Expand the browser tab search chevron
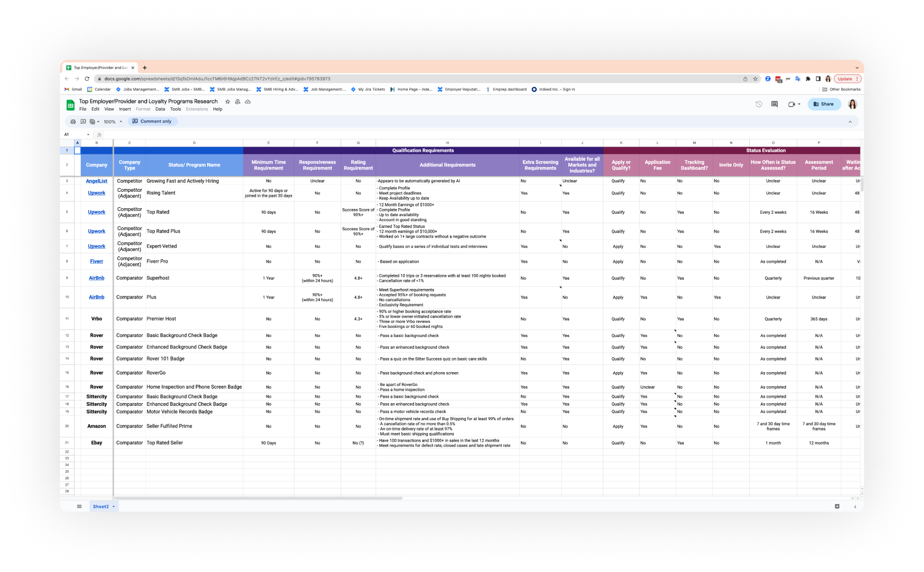The height and width of the screenshot is (572, 924). [x=857, y=68]
